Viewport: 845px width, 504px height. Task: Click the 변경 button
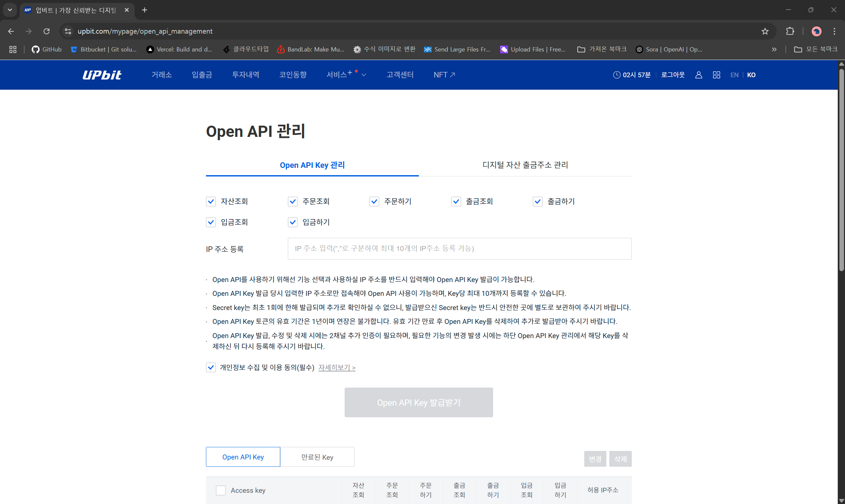(595, 459)
